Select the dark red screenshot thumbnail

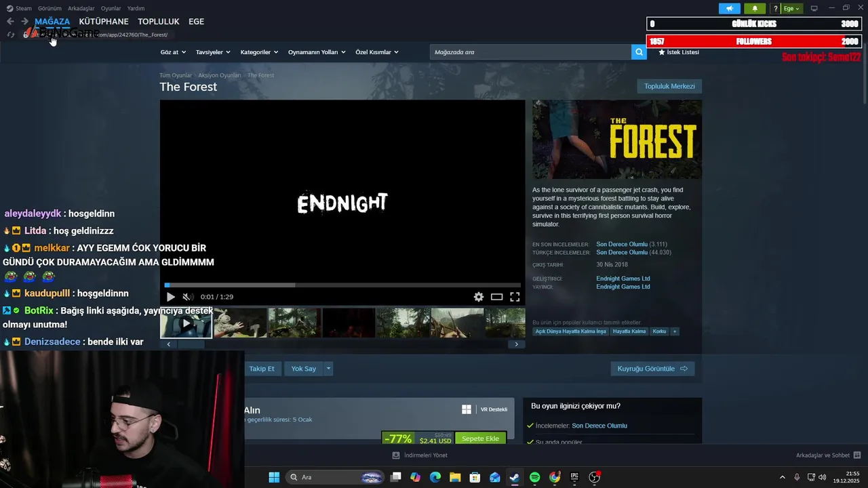[349, 323]
